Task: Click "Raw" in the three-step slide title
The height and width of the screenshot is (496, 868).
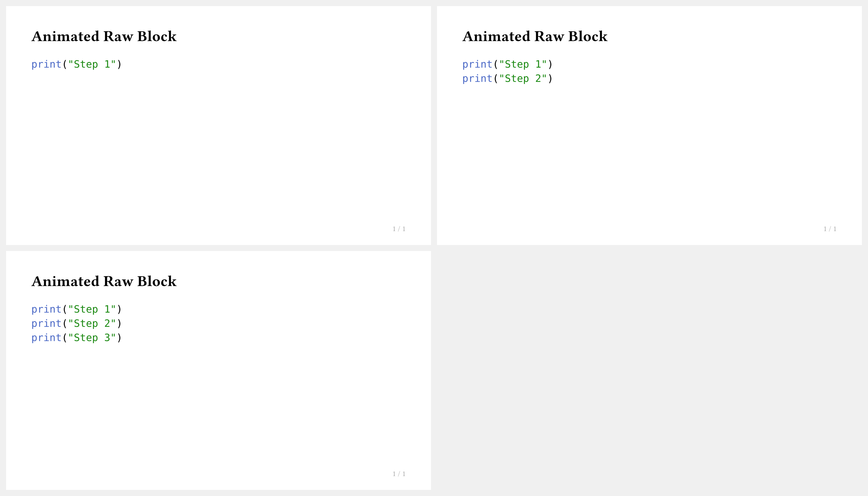Action: [x=118, y=281]
